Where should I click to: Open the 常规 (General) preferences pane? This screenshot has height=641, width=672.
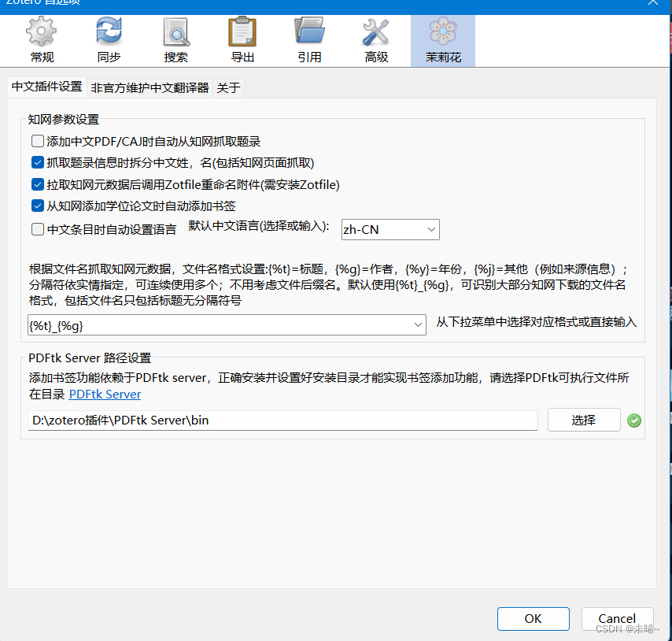(42, 40)
